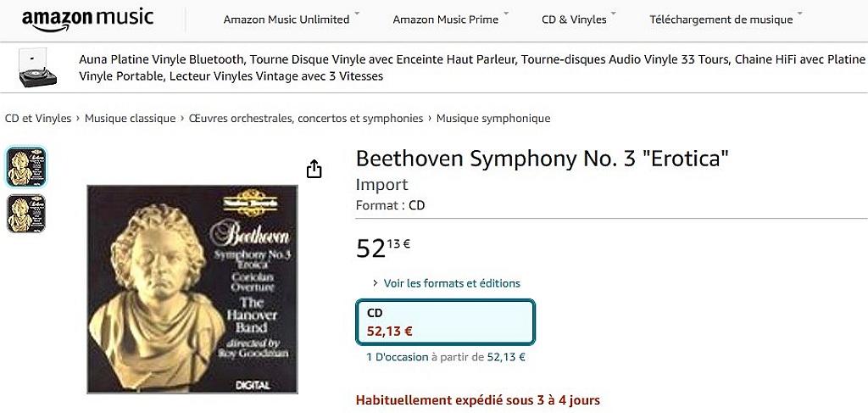Click the Habituellement expédié sous 3 à 4 jours text
This screenshot has height=413, width=868.
pyautogui.click(x=478, y=399)
